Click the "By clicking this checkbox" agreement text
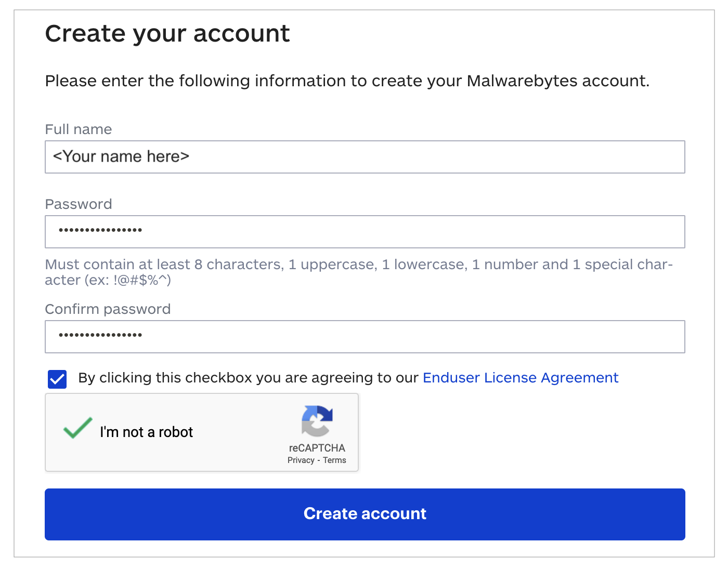728x569 pixels. point(248,378)
